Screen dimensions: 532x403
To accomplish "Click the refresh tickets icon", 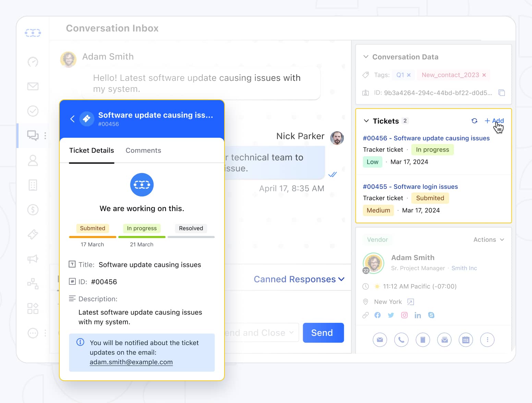I will pos(474,121).
